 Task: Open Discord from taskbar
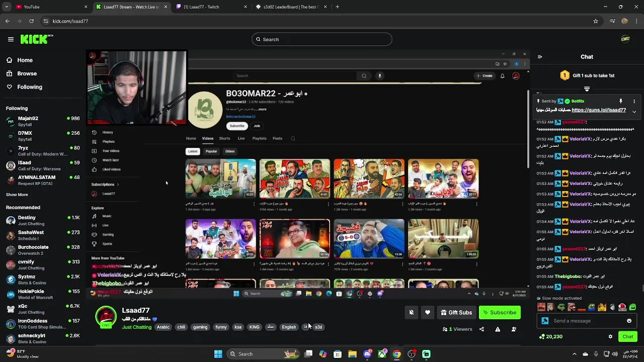pos(367,354)
